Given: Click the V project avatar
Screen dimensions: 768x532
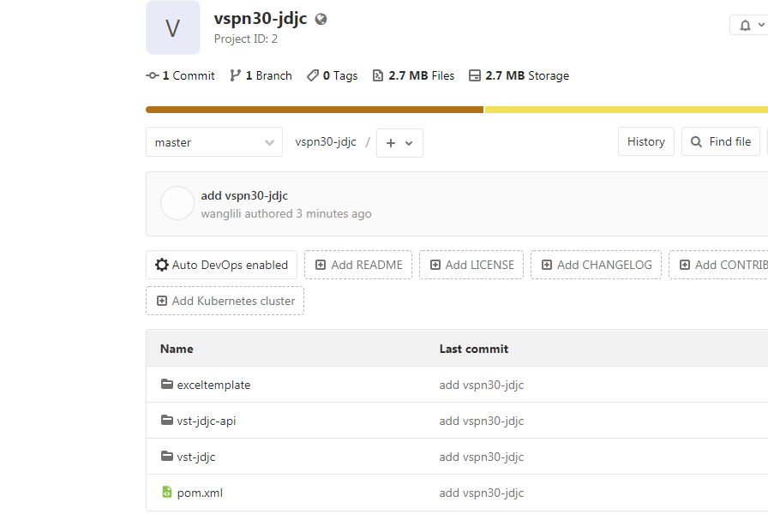Looking at the screenshot, I should coord(173,27).
